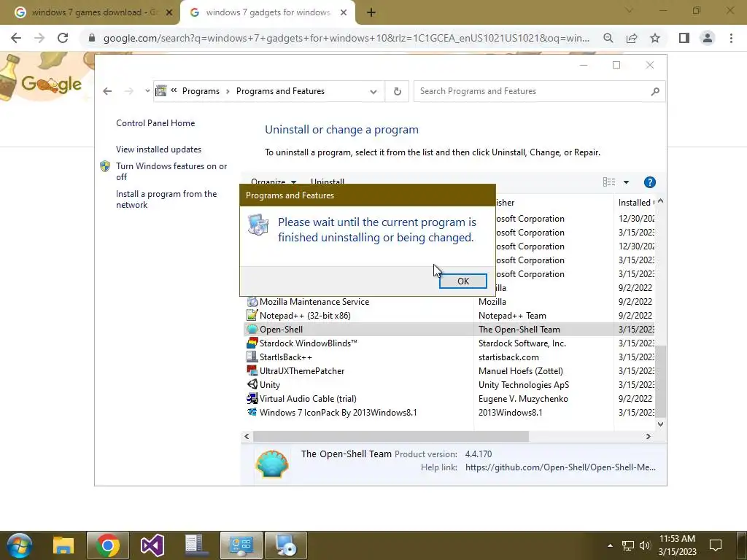Click the refresh button in Control Panel address bar

pyautogui.click(x=398, y=91)
